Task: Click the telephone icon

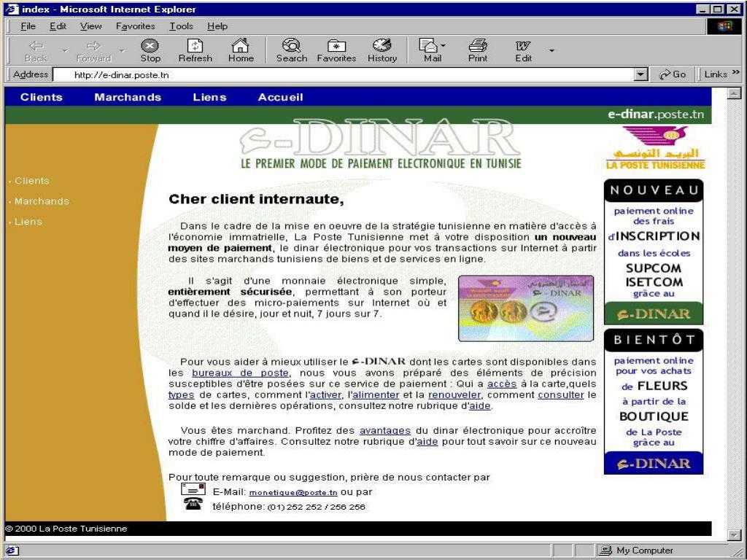Action: pyautogui.click(x=193, y=503)
